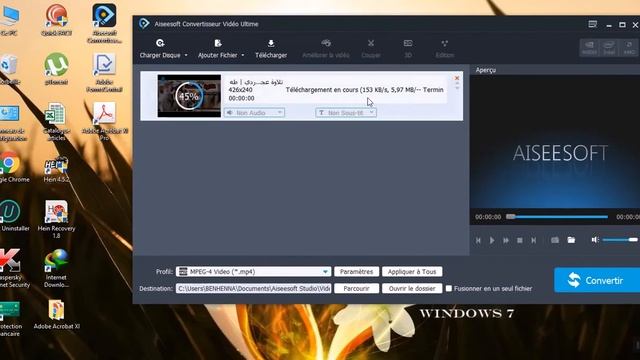This screenshot has width=640, height=360.
Task: Click the preview seek bar
Action: tap(557, 217)
